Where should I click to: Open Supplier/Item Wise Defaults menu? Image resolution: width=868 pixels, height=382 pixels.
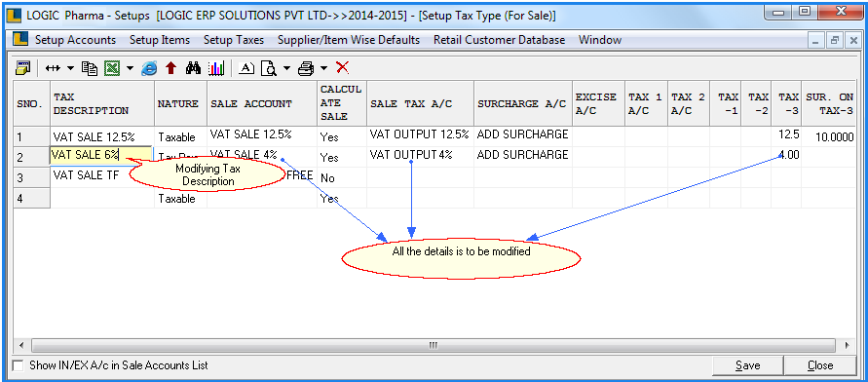[x=349, y=40]
